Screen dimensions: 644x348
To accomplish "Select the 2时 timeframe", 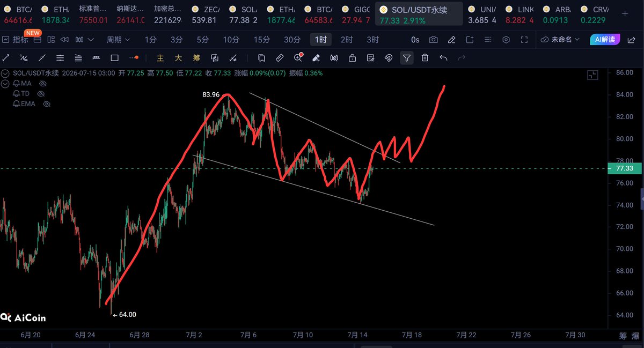I will (x=347, y=40).
